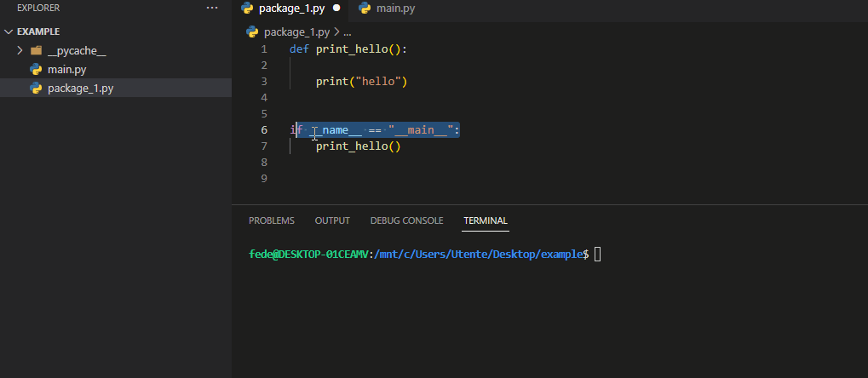Show the DEBUG CONSOLE tab
868x378 pixels.
[x=406, y=220]
